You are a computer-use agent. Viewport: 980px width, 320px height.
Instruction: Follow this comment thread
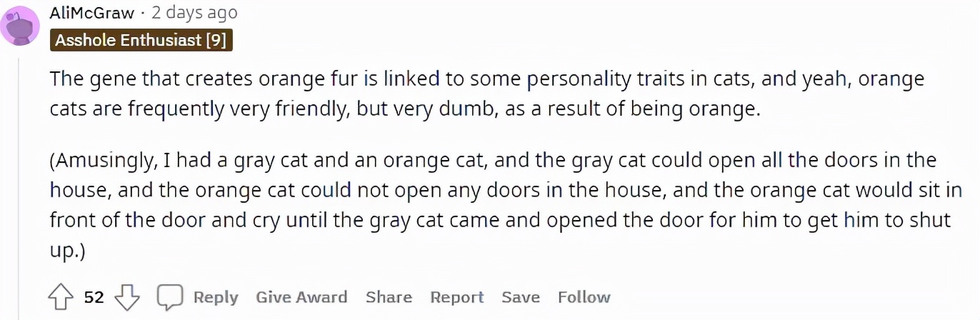pos(584,297)
